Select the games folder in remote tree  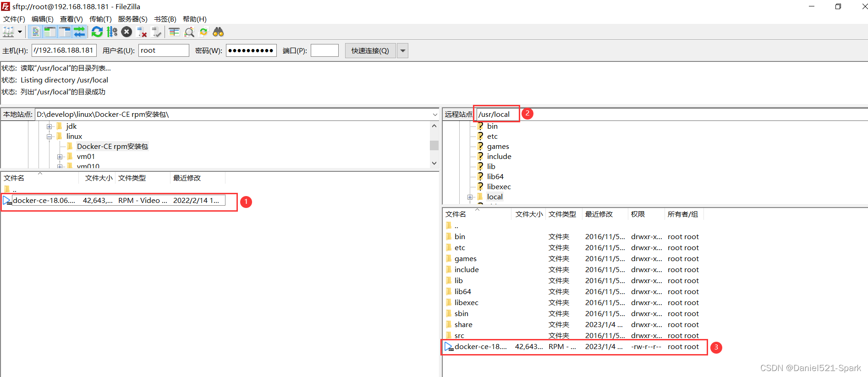498,147
